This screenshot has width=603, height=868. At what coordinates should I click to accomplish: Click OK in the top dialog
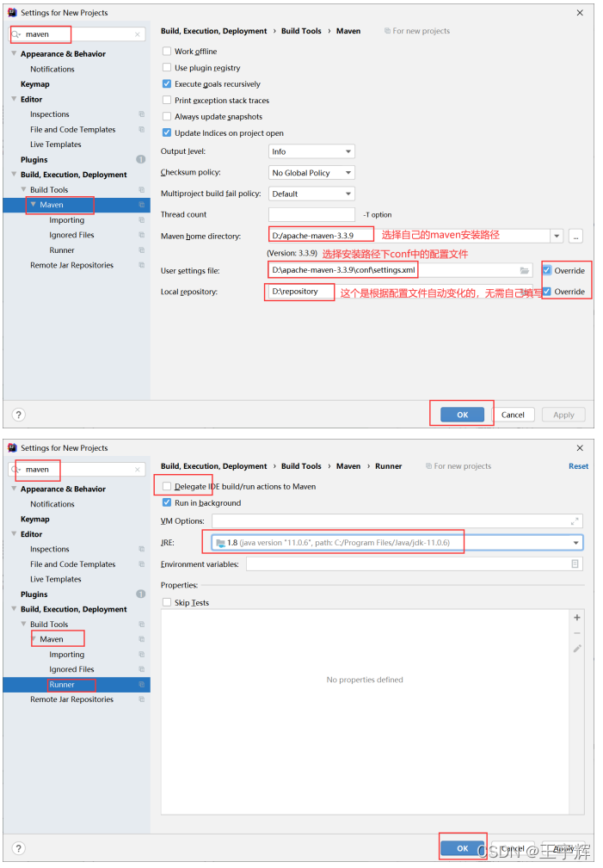[x=462, y=415]
